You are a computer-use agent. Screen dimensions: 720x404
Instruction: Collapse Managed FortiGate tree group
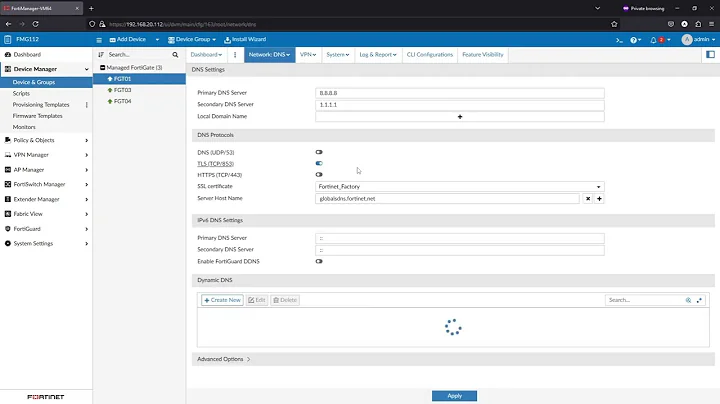[102, 67]
